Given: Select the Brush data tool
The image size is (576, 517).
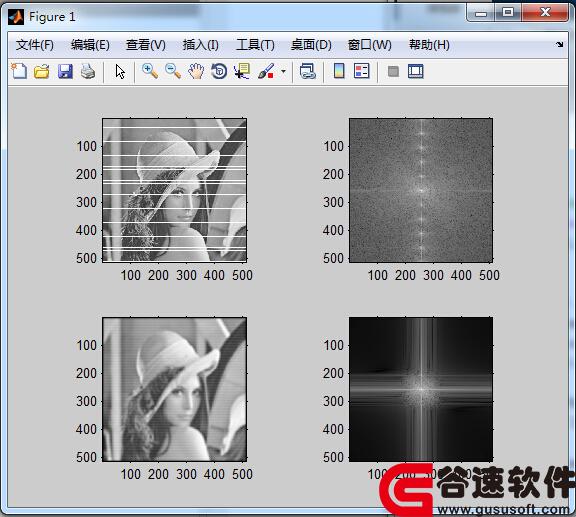Looking at the screenshot, I should click(x=266, y=71).
